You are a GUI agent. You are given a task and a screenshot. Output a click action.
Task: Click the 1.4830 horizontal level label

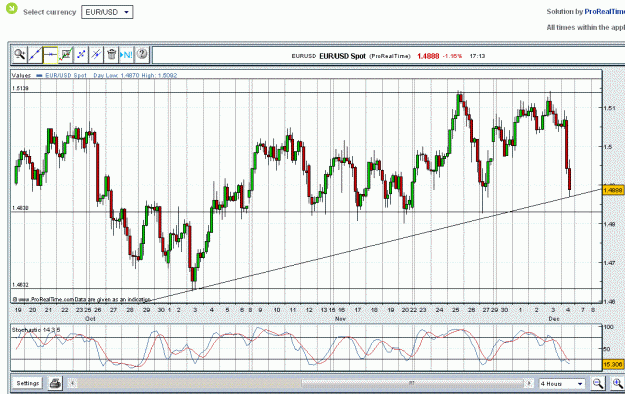tap(20, 208)
